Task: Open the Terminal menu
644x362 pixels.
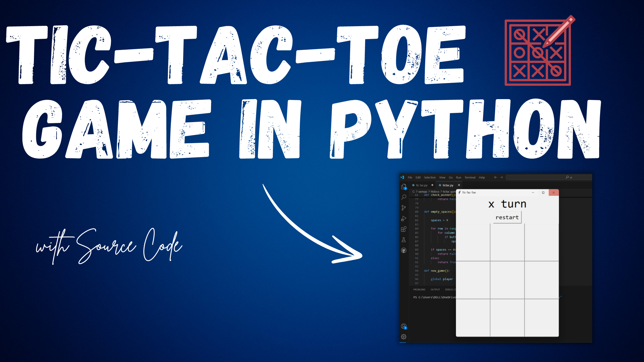Action: 470,177
